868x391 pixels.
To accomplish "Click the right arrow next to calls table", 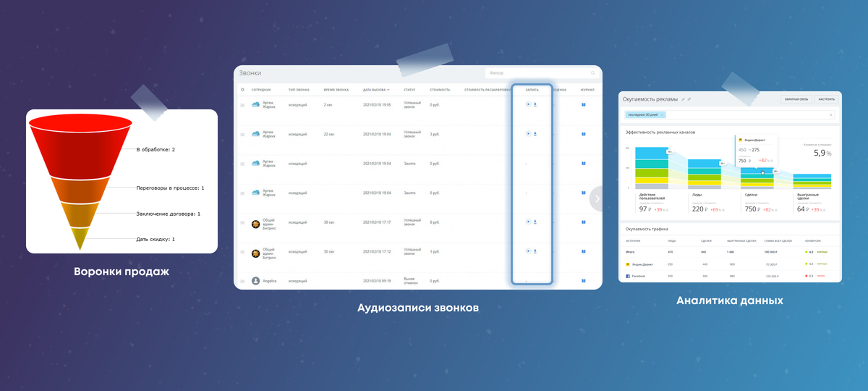I will point(597,198).
